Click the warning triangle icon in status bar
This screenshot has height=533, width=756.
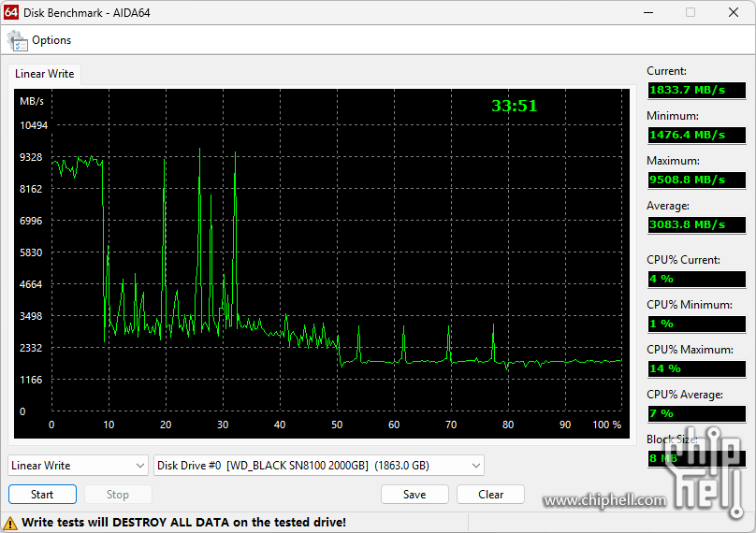pyautogui.click(x=10, y=523)
